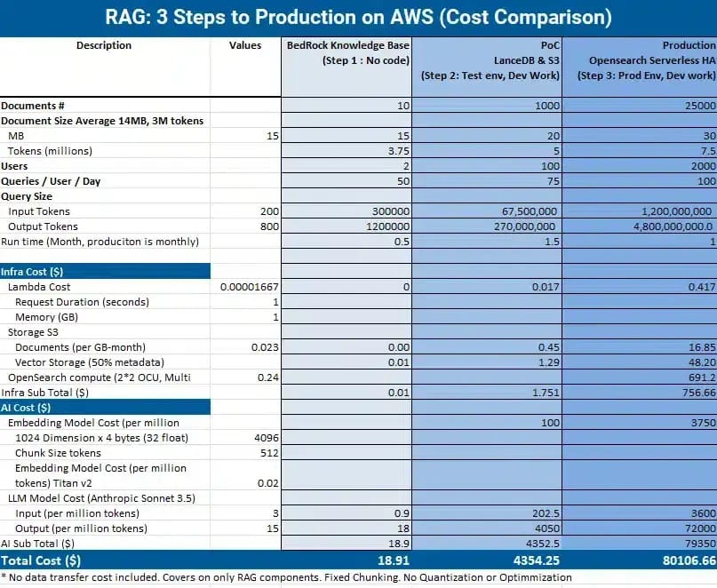This screenshot has height=588, width=717.
Task: Select the 'Input Tokens' row label
Action: (39, 211)
